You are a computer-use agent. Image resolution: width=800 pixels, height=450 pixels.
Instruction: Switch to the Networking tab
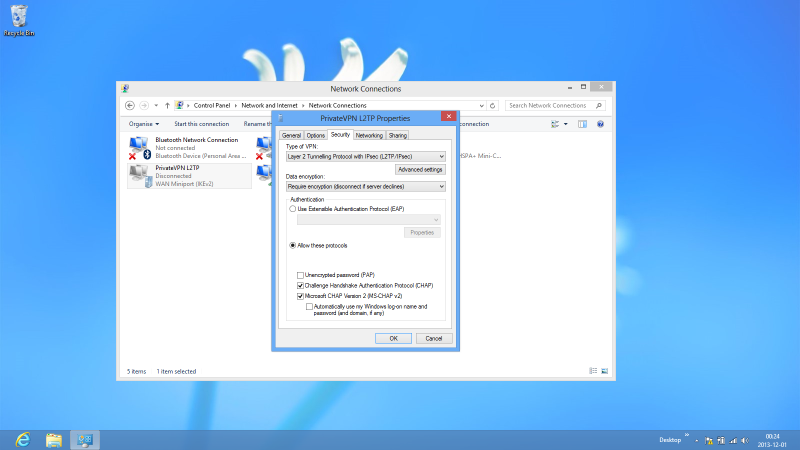coord(369,135)
